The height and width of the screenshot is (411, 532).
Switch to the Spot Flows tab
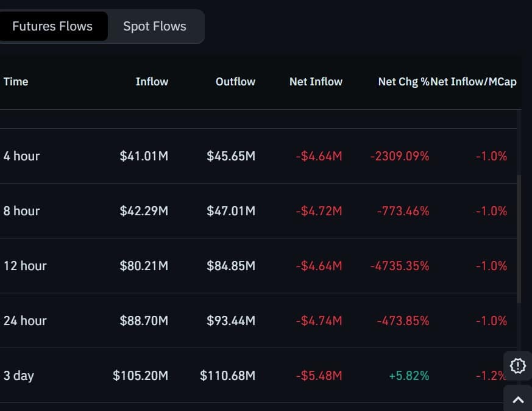tap(155, 26)
